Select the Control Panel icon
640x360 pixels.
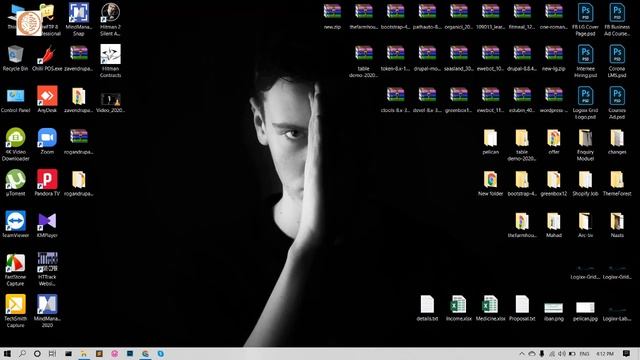16,100
